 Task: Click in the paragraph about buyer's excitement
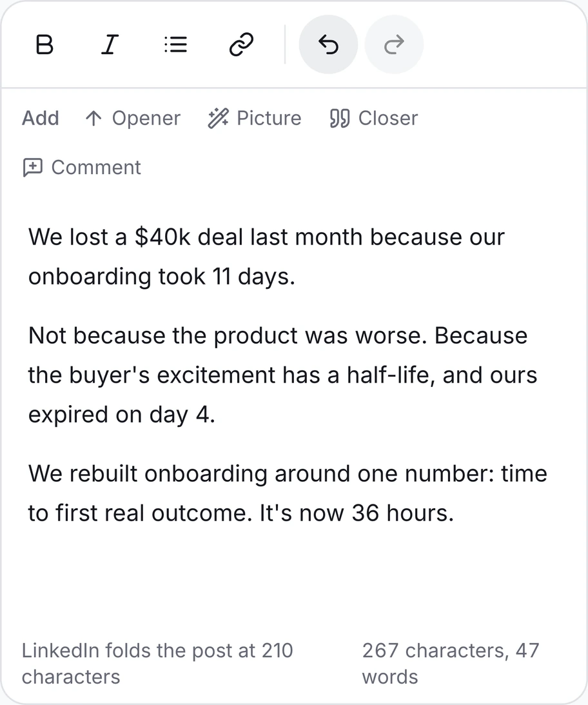tap(282, 375)
